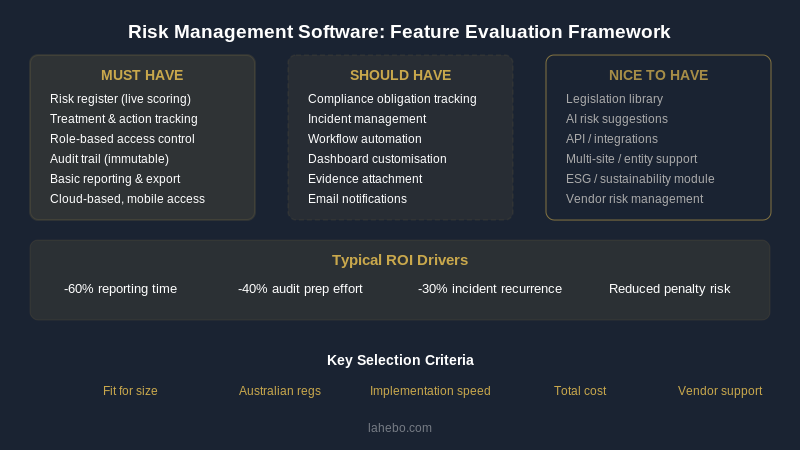This screenshot has height=450, width=800.
Task: Select the 'Key Selection Criteria' heading
Action: tap(401, 360)
